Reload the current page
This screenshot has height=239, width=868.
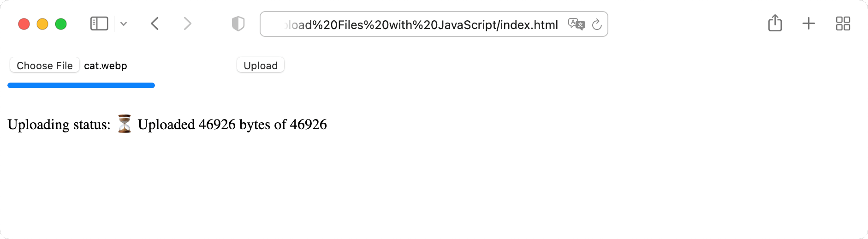click(x=597, y=24)
